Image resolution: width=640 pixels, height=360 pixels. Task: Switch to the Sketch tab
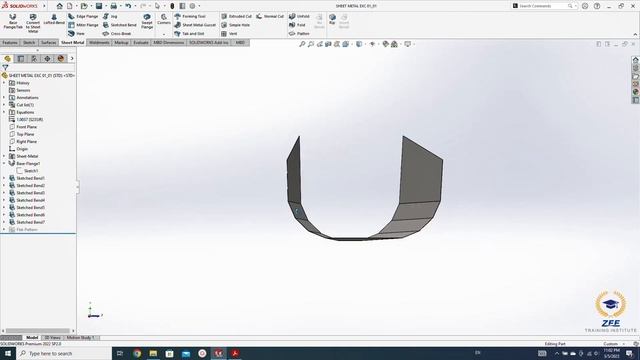point(29,42)
